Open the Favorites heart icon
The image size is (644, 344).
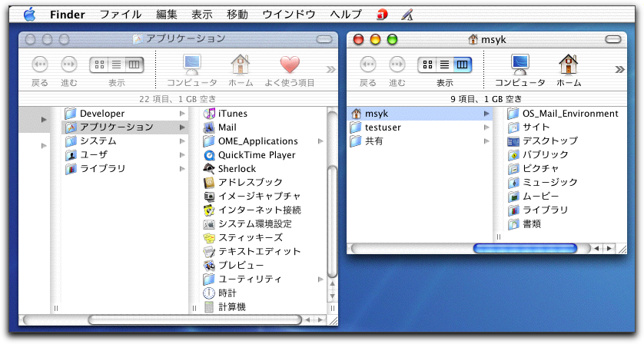[290, 64]
